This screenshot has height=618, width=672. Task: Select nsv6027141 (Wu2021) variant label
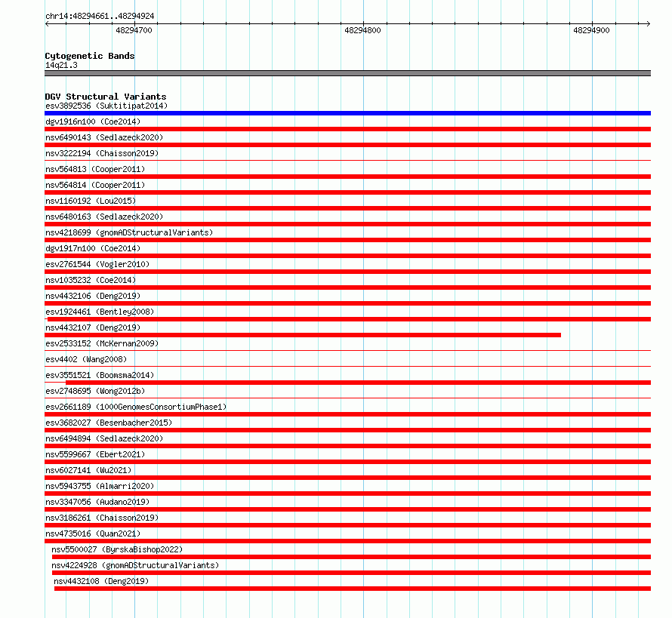coord(88,470)
